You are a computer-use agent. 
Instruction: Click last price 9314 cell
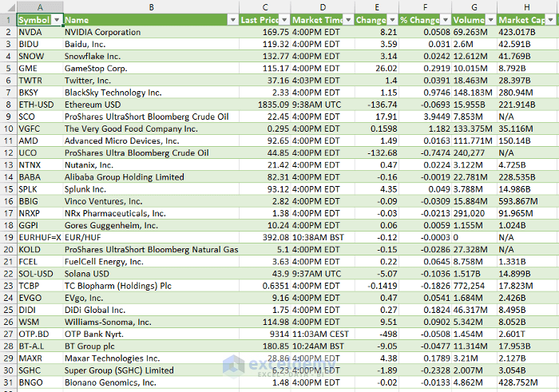coord(265,335)
